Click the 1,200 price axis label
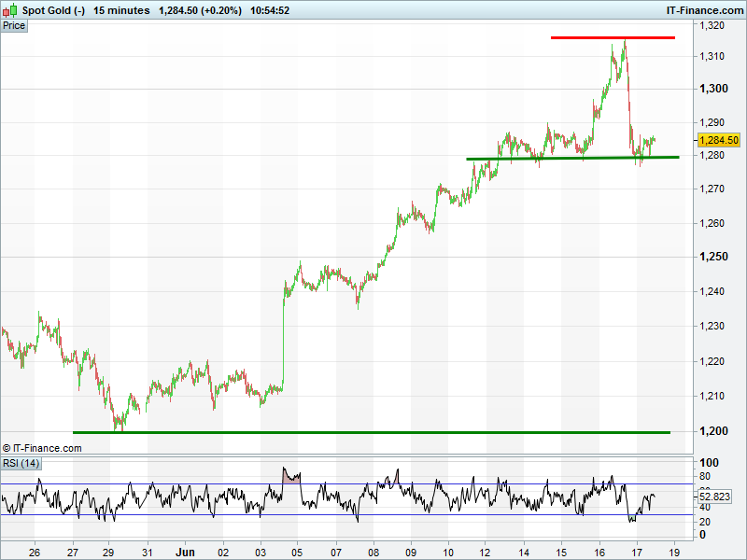This screenshot has width=747, height=560. tap(713, 431)
